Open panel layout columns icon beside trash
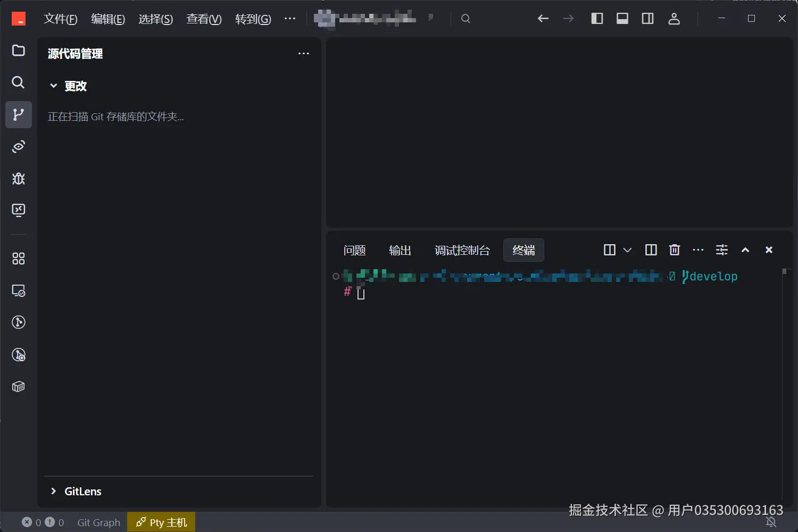Image resolution: width=798 pixels, height=532 pixels. pyautogui.click(x=651, y=250)
